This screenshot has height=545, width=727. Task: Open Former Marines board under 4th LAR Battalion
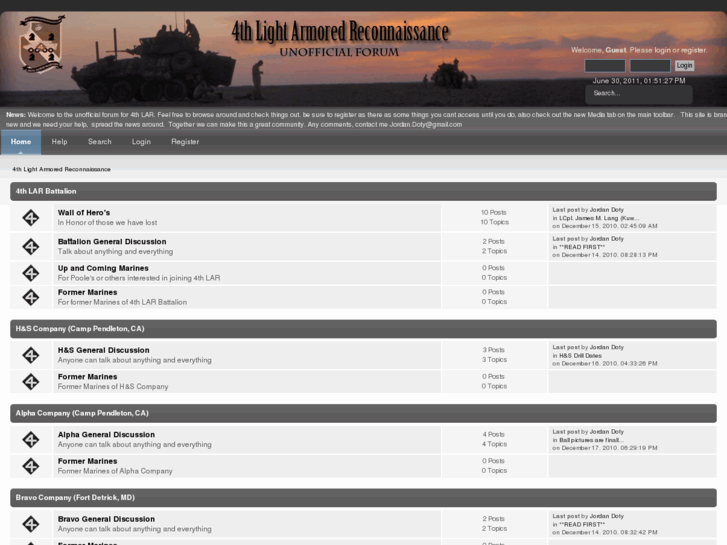pos(87,292)
